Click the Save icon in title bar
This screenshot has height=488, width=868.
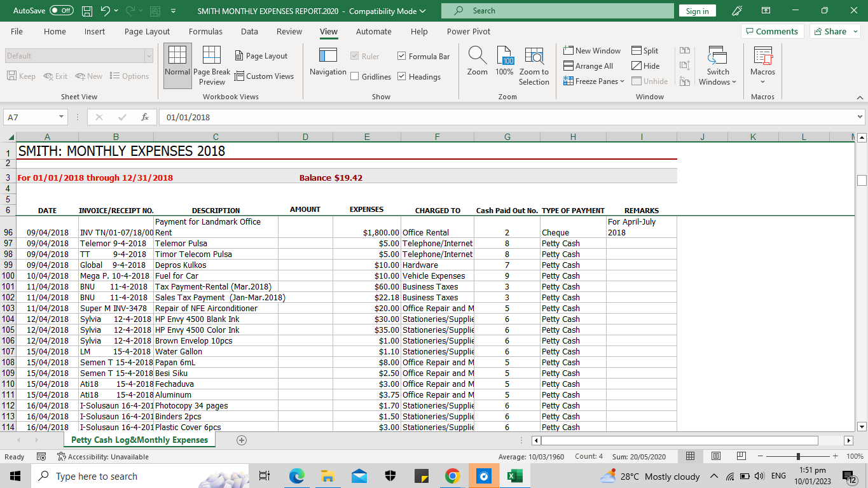point(87,11)
